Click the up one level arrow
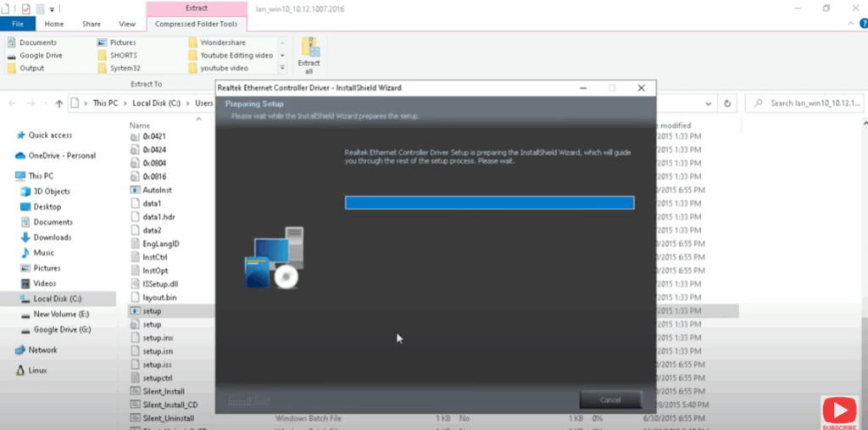 tap(59, 103)
